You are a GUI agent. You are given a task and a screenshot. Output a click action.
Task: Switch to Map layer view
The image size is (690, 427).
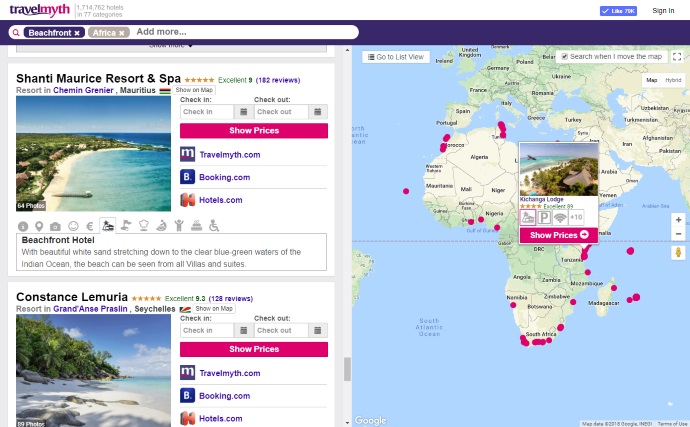(x=652, y=80)
